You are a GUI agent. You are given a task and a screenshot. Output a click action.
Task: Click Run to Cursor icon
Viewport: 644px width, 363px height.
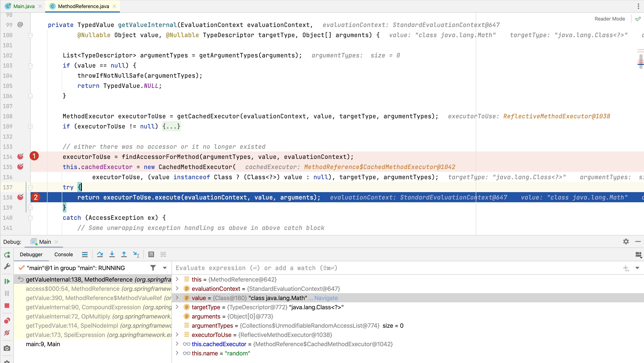click(136, 255)
